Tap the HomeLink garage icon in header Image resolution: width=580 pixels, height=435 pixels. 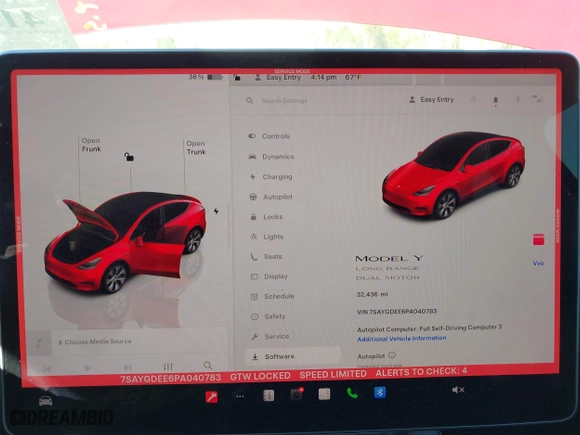click(x=473, y=100)
